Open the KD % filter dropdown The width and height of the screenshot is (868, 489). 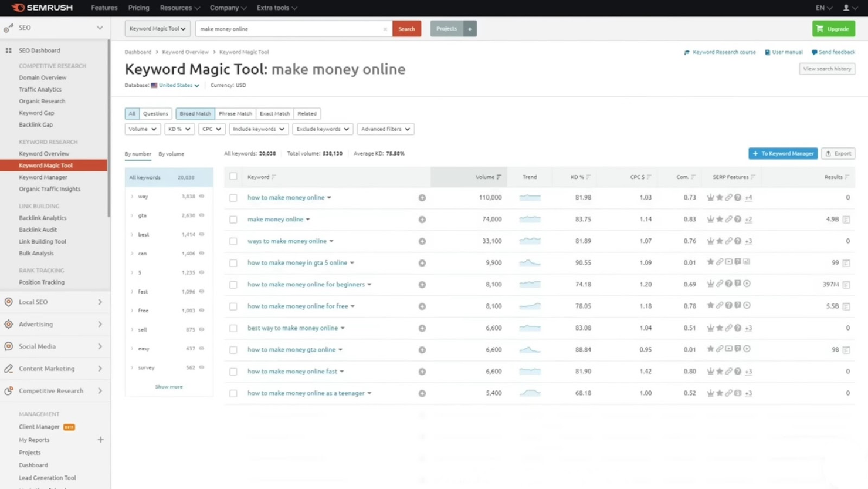(x=179, y=129)
